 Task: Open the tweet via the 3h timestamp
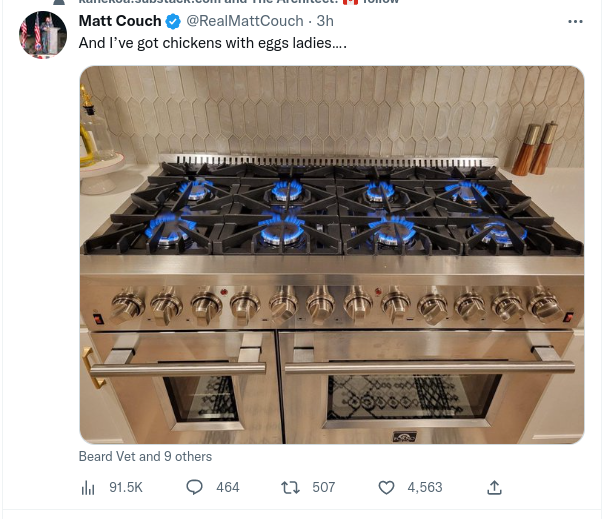click(x=325, y=22)
